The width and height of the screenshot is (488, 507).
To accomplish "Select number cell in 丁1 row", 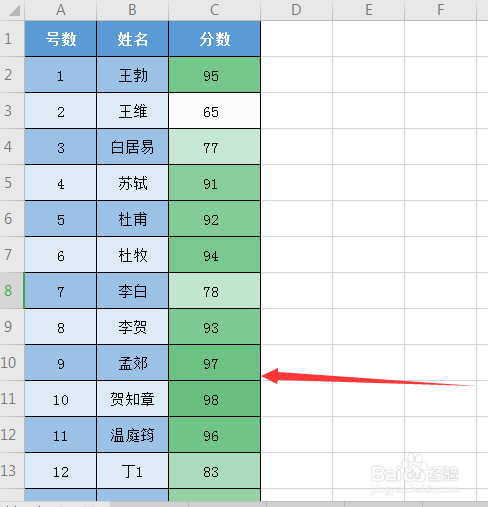I will pos(61,471).
